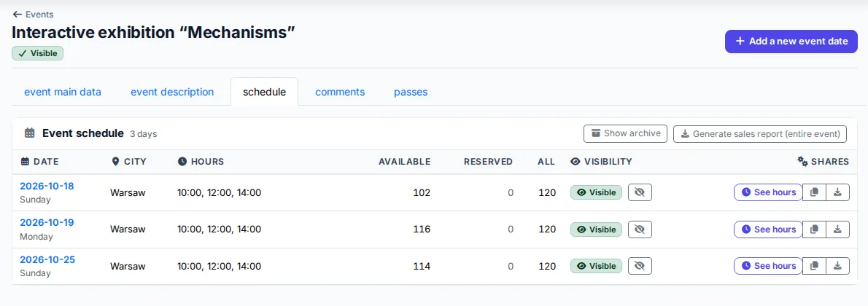868x306 pixels.
Task: Click available count 116
Action: point(422,229)
